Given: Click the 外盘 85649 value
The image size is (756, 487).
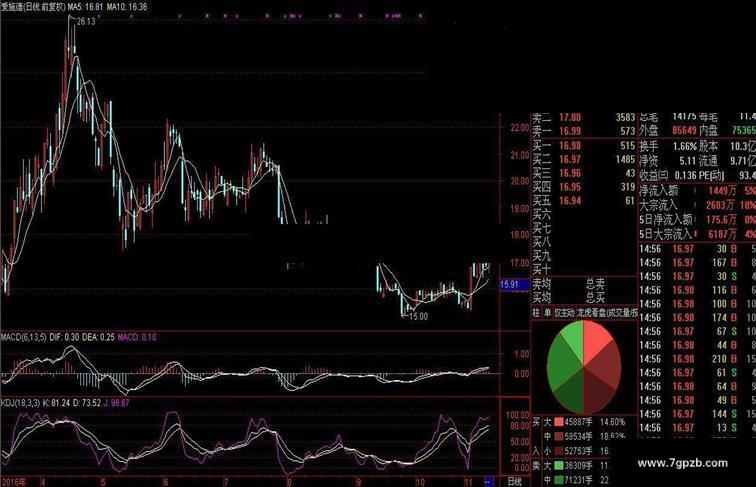Looking at the screenshot, I should [x=684, y=130].
